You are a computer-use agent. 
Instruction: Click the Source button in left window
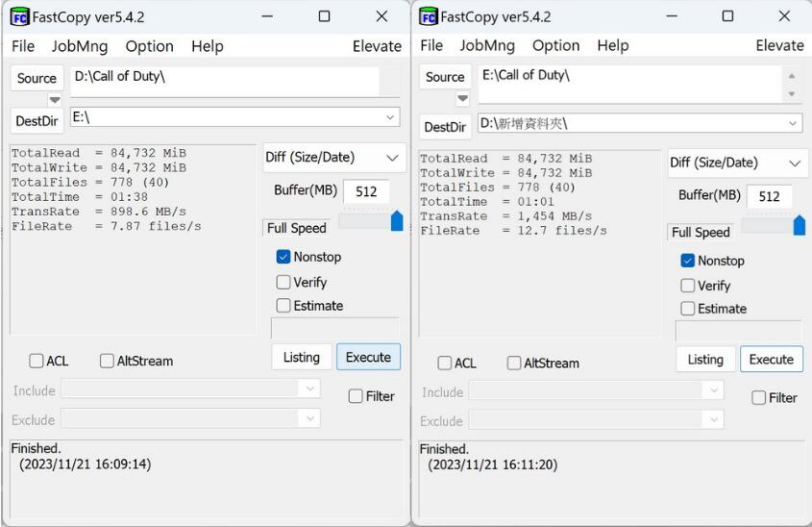tap(37, 78)
